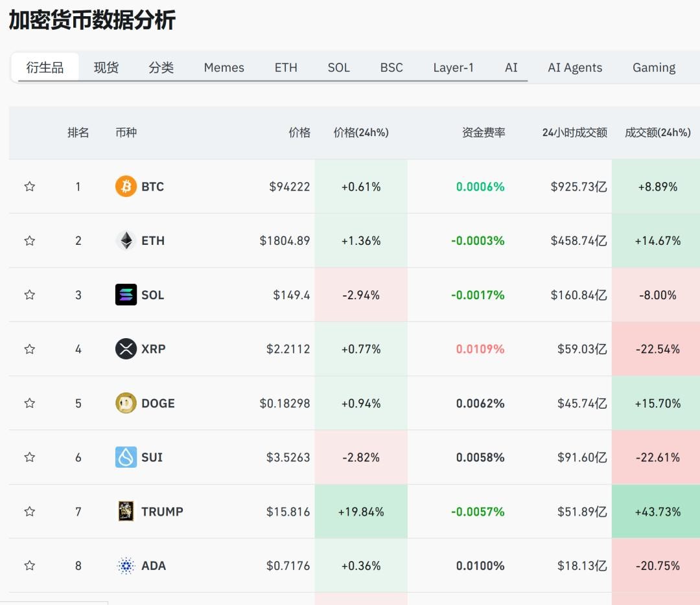Sort by 资金费率 column header
The image size is (700, 605).
(x=484, y=133)
